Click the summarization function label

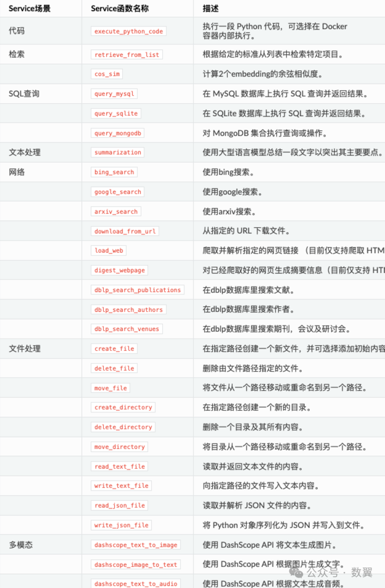tap(118, 152)
